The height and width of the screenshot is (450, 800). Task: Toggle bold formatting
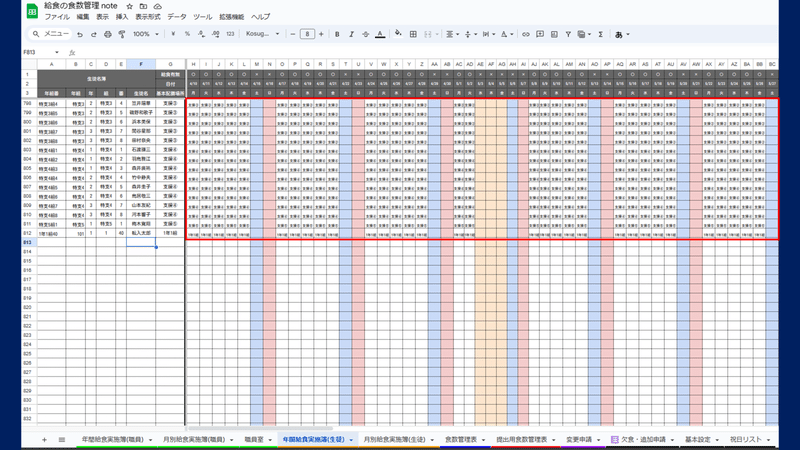pos(337,34)
